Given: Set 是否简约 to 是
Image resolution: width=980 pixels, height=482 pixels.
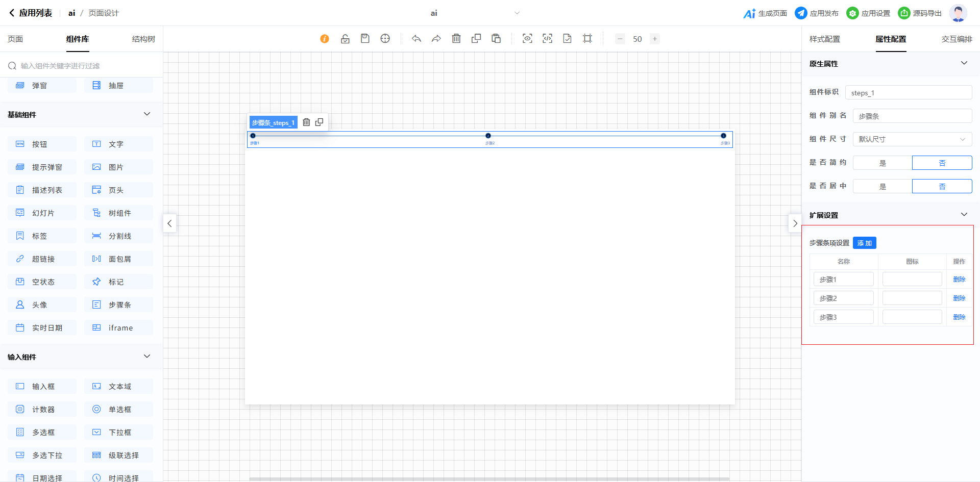Looking at the screenshot, I should 883,163.
